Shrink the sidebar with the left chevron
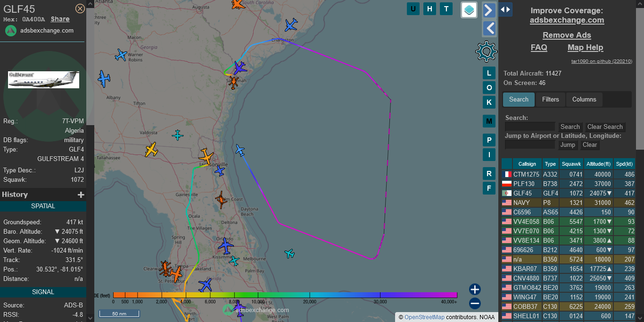Image resolution: width=644 pixels, height=322 pixels. click(489, 29)
